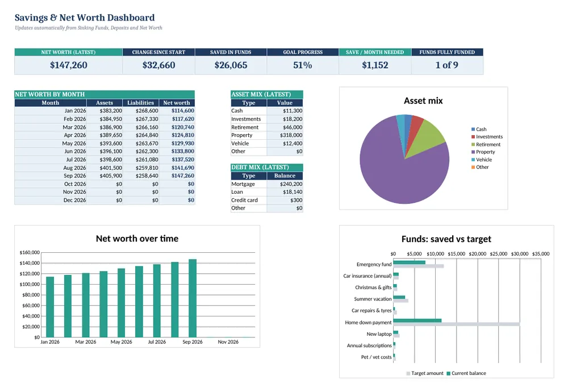Screen dimensions: 568x392
Task: Select the Investments value $18,200
Action: coord(285,119)
